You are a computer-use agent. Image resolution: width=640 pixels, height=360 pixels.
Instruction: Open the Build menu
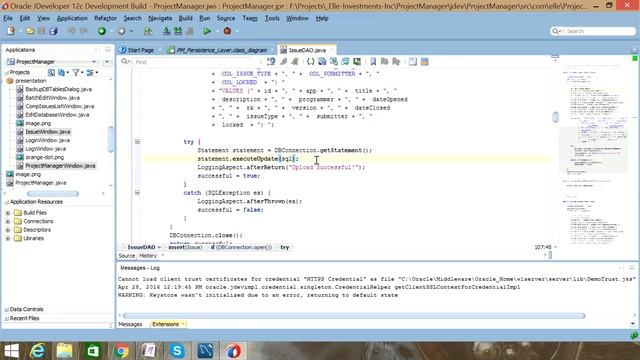185,18
